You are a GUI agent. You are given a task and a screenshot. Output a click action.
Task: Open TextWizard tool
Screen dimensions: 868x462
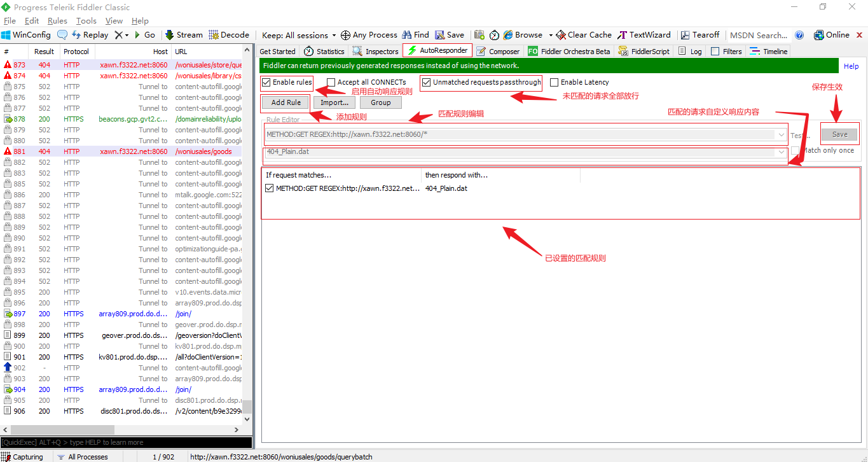pos(644,35)
